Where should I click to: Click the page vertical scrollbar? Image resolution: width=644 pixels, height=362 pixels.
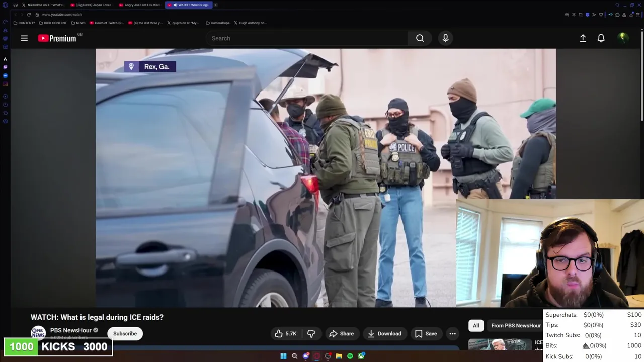point(642,75)
